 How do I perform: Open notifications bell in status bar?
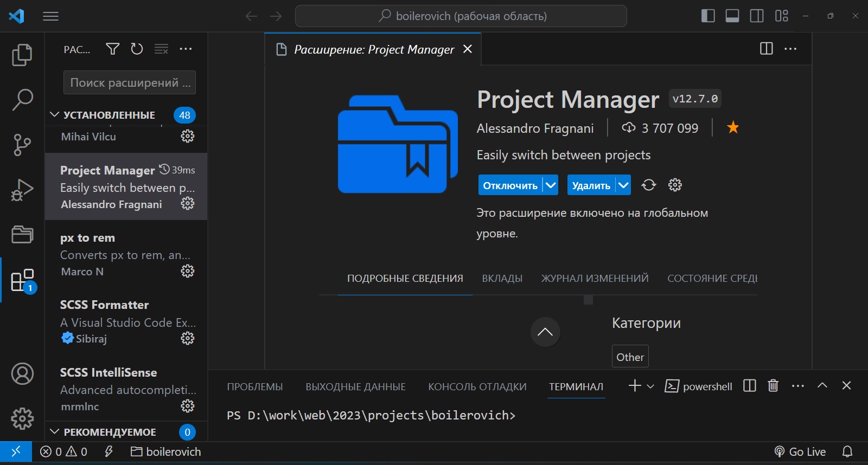(x=847, y=451)
